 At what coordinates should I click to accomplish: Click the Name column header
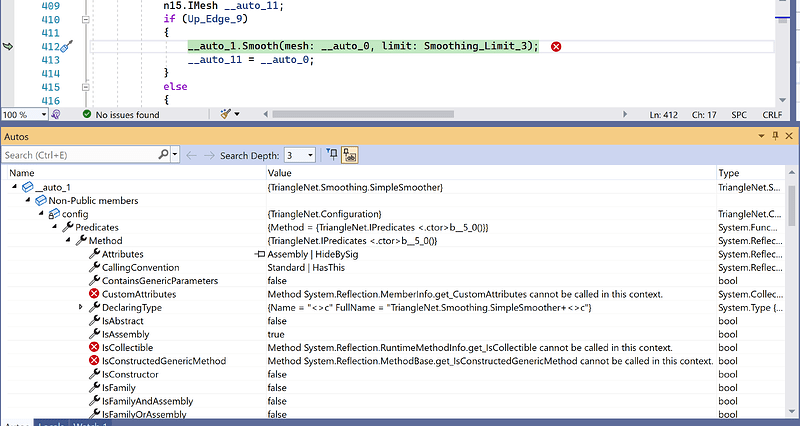coord(21,173)
